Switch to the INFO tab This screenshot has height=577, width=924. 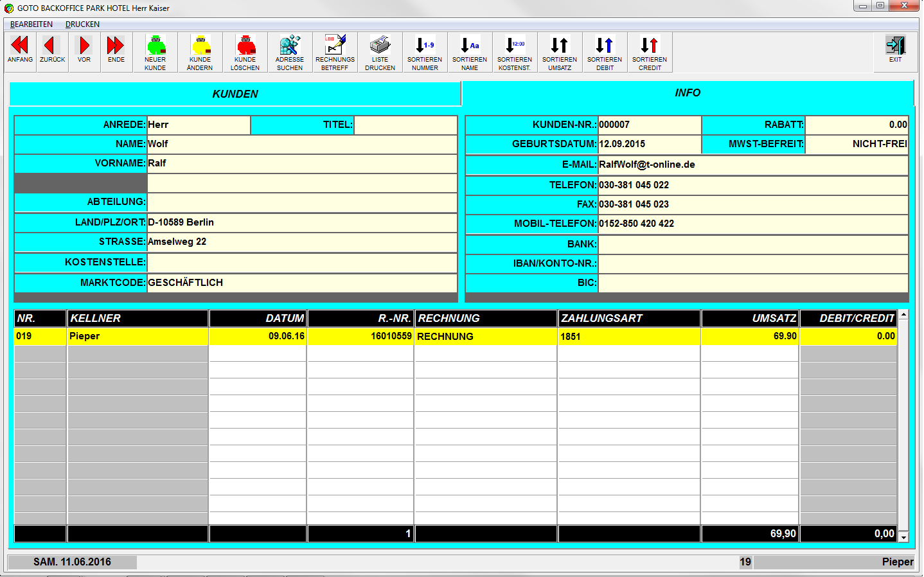pos(688,93)
